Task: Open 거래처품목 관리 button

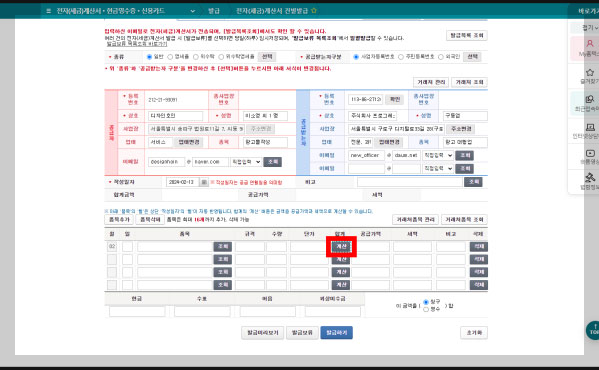Action: [415, 220]
